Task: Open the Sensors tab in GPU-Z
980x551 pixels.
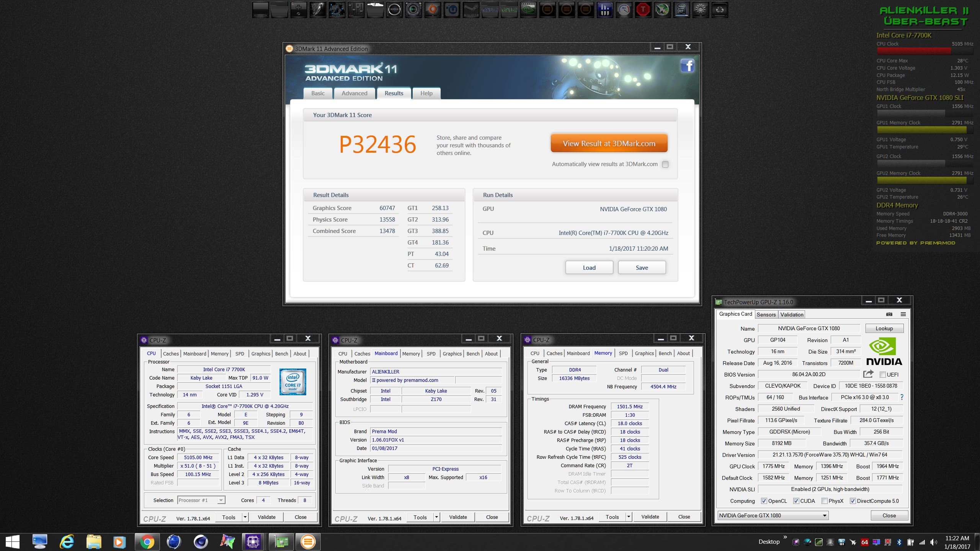Action: pos(766,315)
